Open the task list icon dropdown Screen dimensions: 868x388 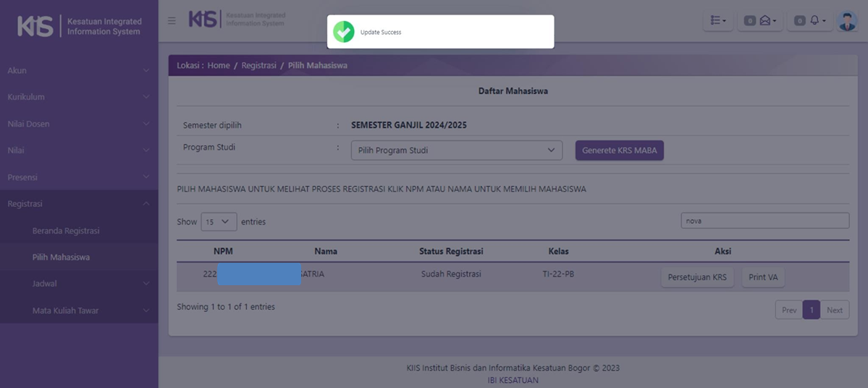[x=718, y=21]
